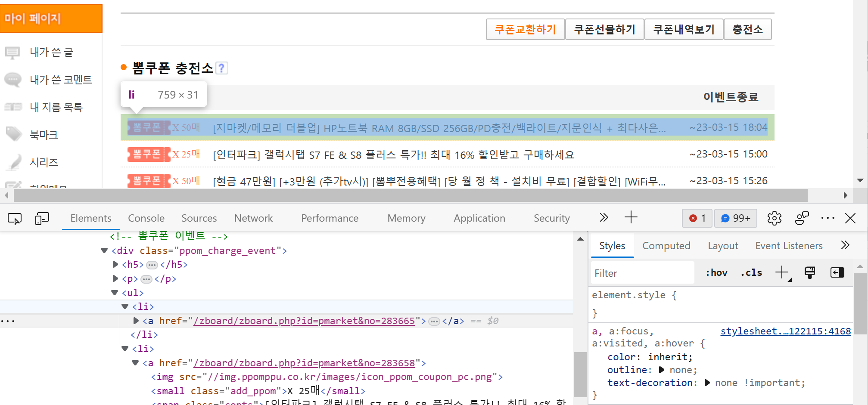Toggle computed styles sidebar icon

pos(837,272)
